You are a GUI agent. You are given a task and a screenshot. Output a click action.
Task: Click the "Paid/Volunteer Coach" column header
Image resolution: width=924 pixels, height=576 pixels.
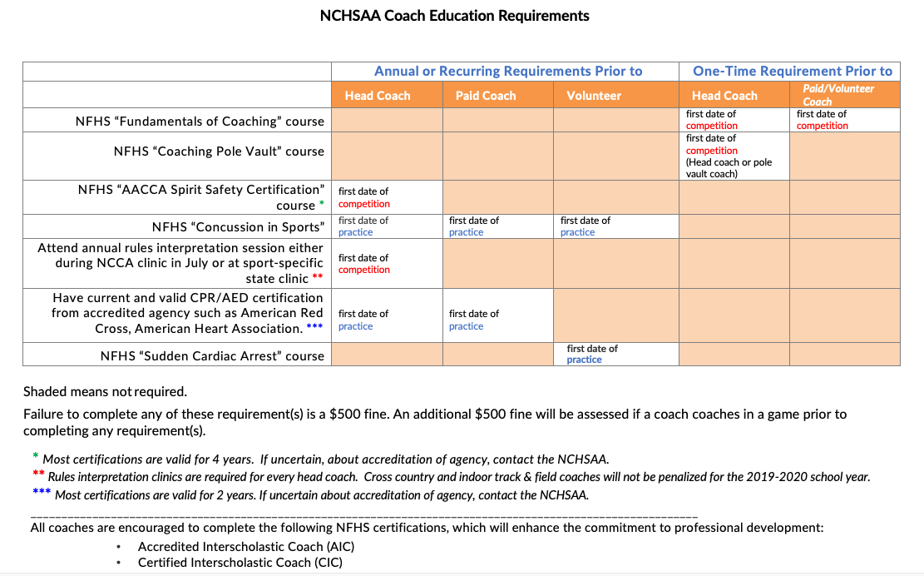838,95
